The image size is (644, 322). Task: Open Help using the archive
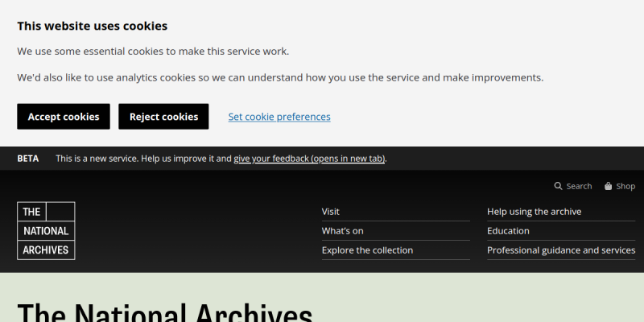click(x=534, y=212)
